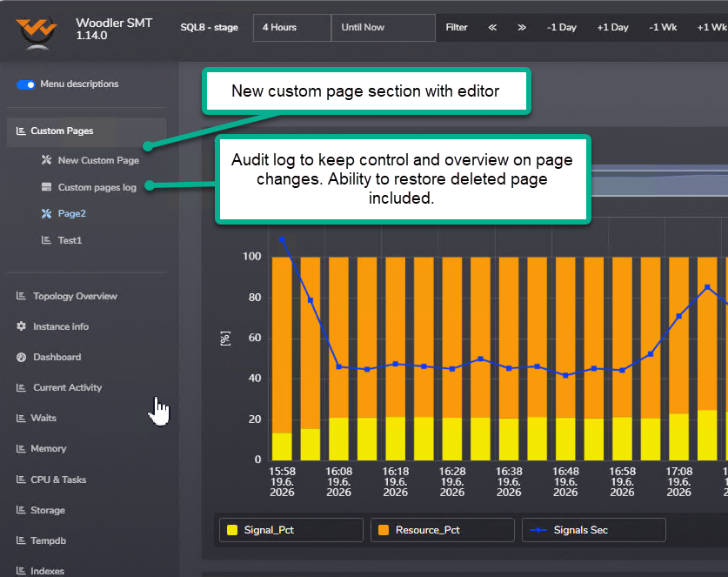Toggle the Menu descriptions switch
Viewport: 728px width, 577px height.
click(25, 84)
